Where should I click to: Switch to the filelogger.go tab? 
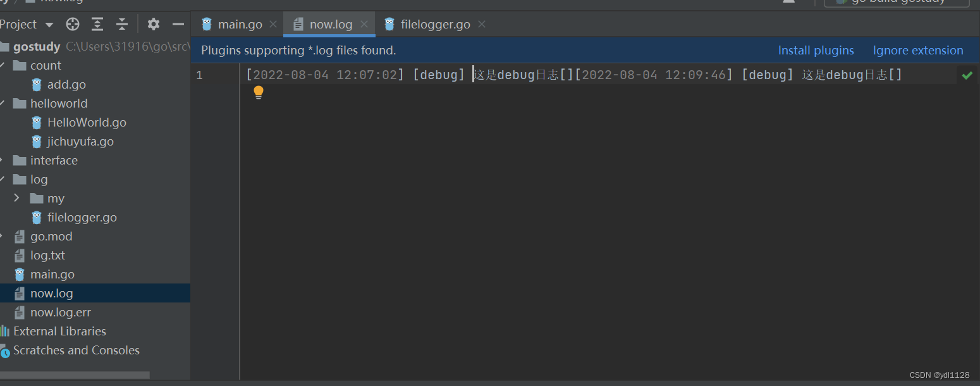tap(435, 24)
